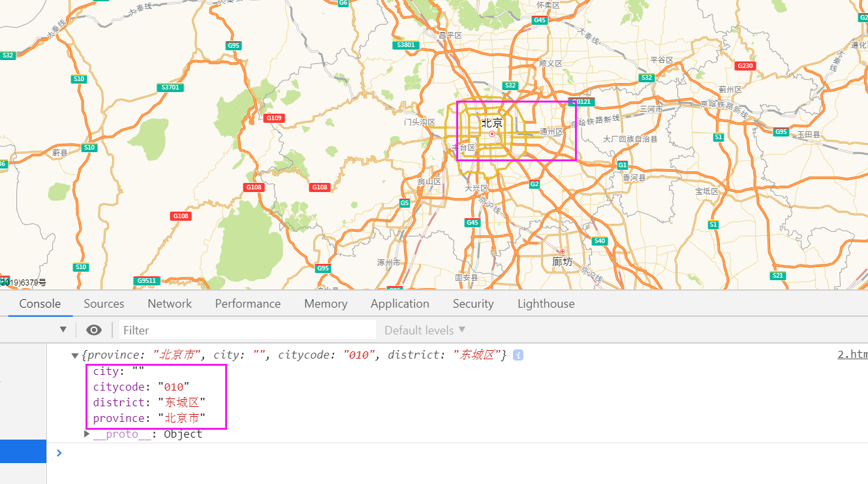
Task: Click the 蓟州区 district label
Action: click(730, 89)
